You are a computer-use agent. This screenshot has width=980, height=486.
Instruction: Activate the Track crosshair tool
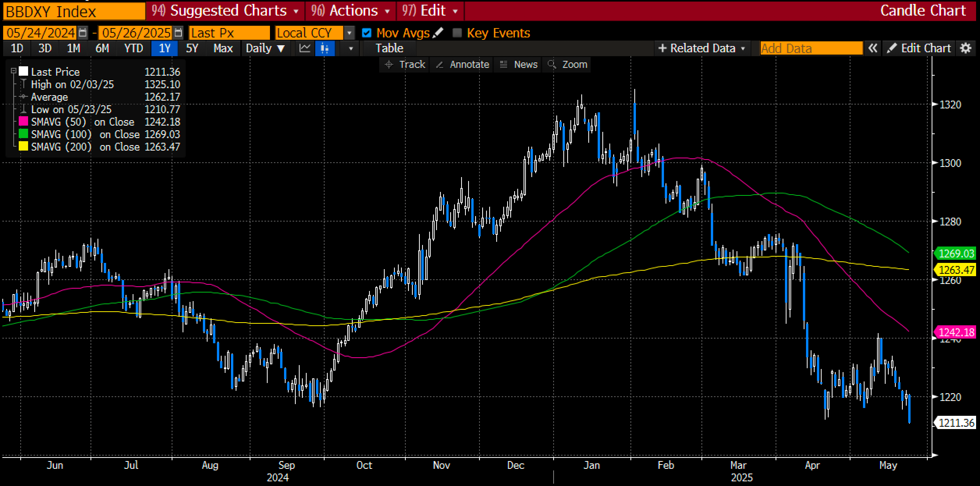tap(405, 64)
